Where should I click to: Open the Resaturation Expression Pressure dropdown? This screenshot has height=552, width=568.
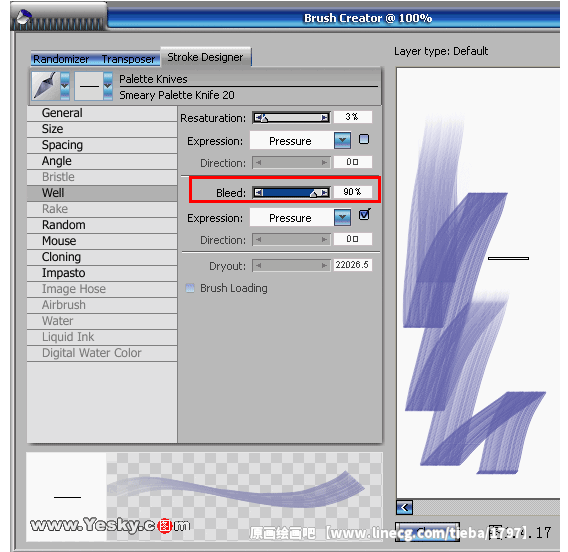pos(300,141)
